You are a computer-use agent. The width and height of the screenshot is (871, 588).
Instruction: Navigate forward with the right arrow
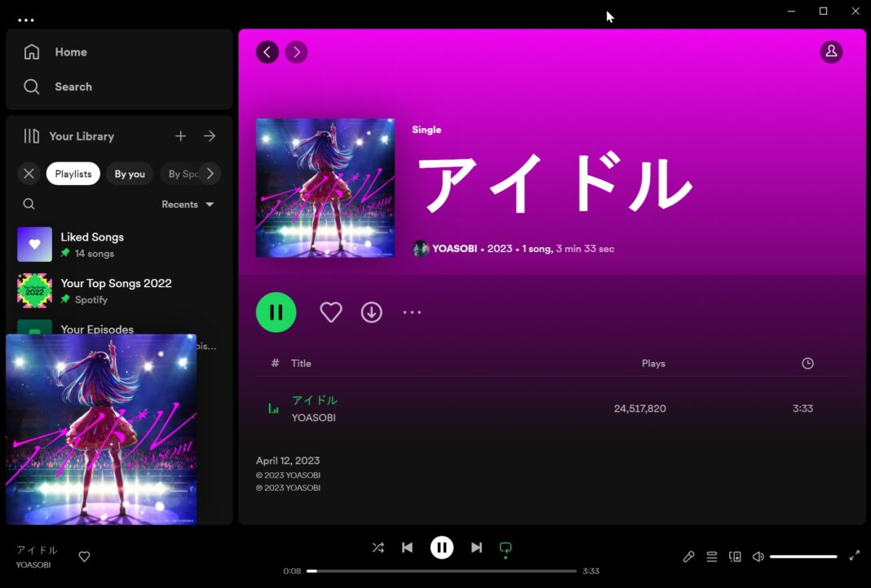click(296, 52)
